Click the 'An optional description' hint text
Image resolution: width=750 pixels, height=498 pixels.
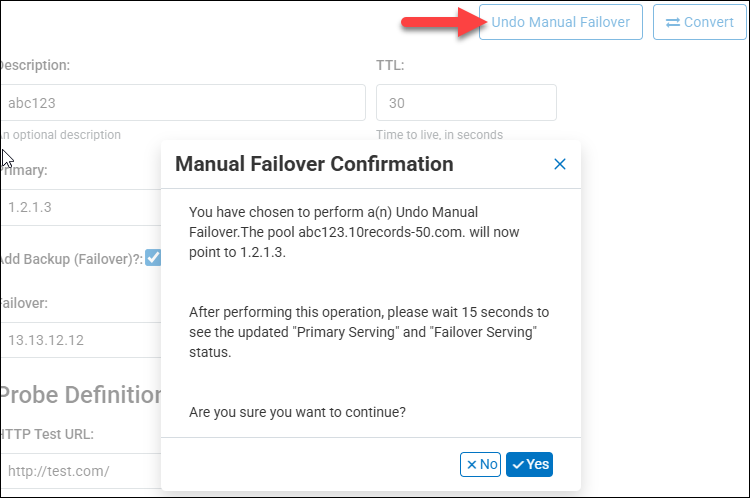point(60,135)
